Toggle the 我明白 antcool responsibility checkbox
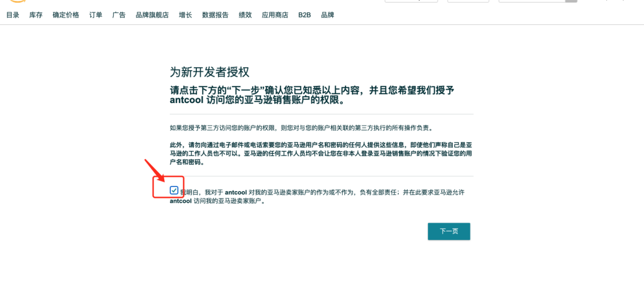The image size is (644, 283). tap(174, 191)
